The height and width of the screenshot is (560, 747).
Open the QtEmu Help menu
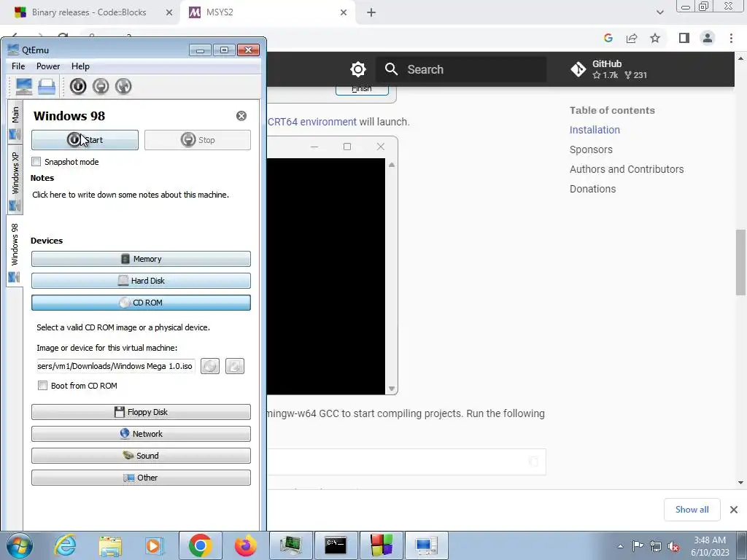80,66
